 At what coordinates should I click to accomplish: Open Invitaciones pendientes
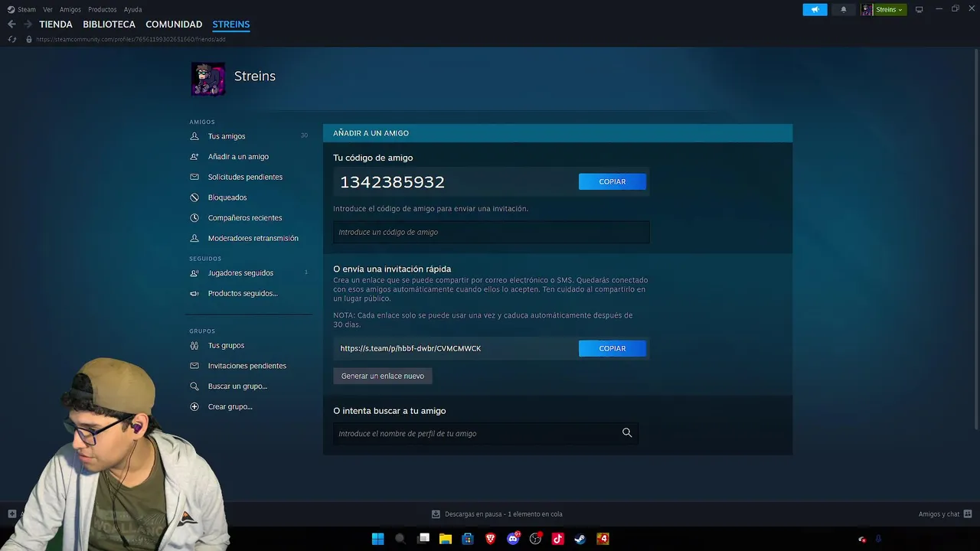click(x=247, y=366)
